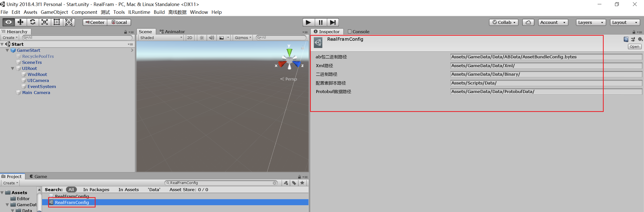Select UICamera in Hierarchy

click(38, 80)
